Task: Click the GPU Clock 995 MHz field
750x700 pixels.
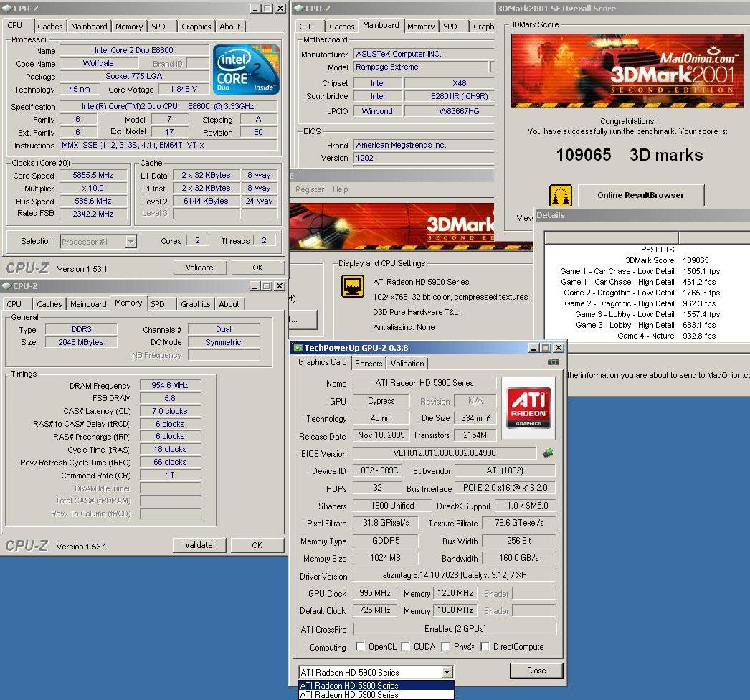Action: pos(374,593)
